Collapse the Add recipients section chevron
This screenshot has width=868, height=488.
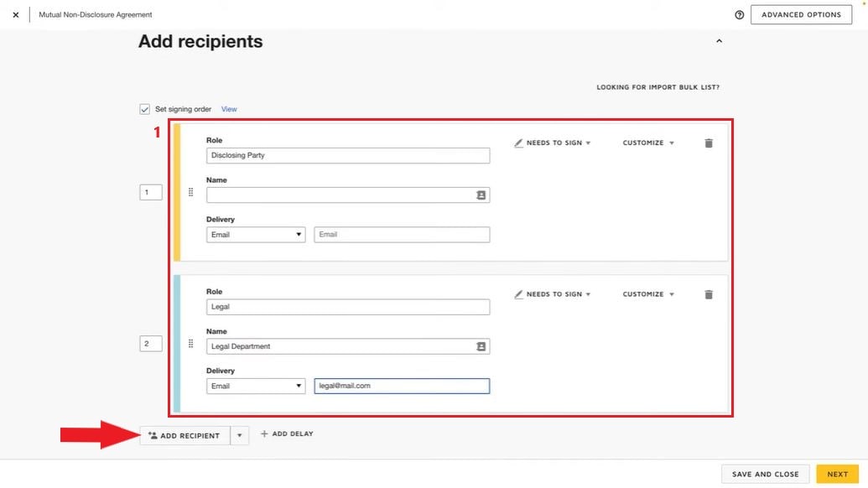(x=719, y=41)
